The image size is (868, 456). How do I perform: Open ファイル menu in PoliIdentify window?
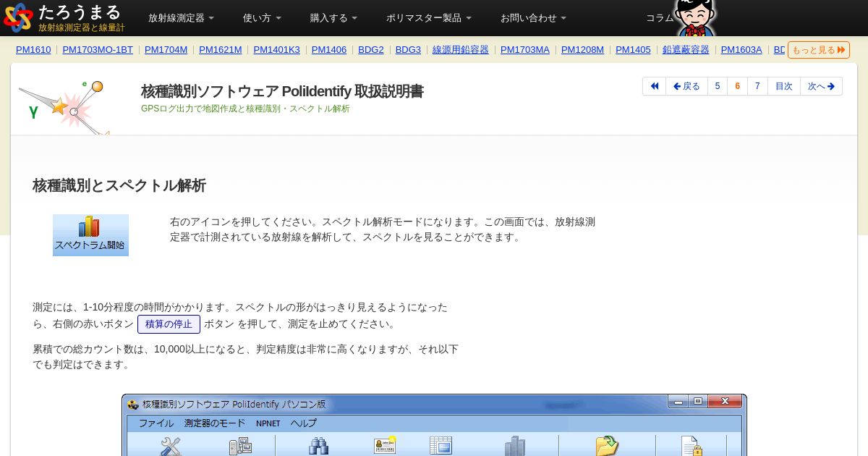[156, 423]
